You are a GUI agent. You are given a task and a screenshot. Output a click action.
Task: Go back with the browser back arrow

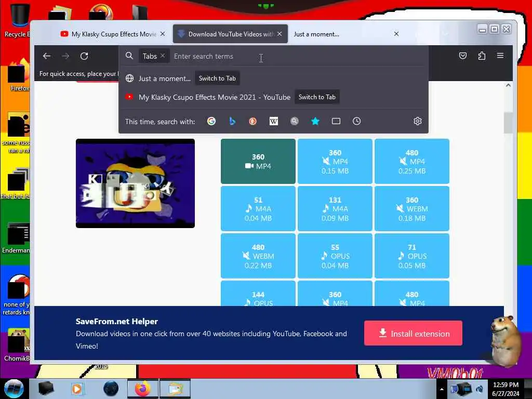[47, 56]
